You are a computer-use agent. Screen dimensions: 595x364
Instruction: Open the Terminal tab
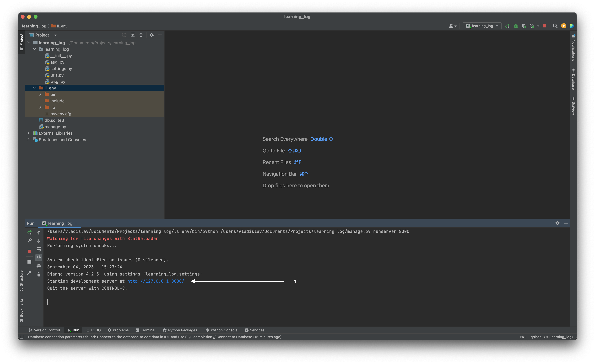coord(146,330)
